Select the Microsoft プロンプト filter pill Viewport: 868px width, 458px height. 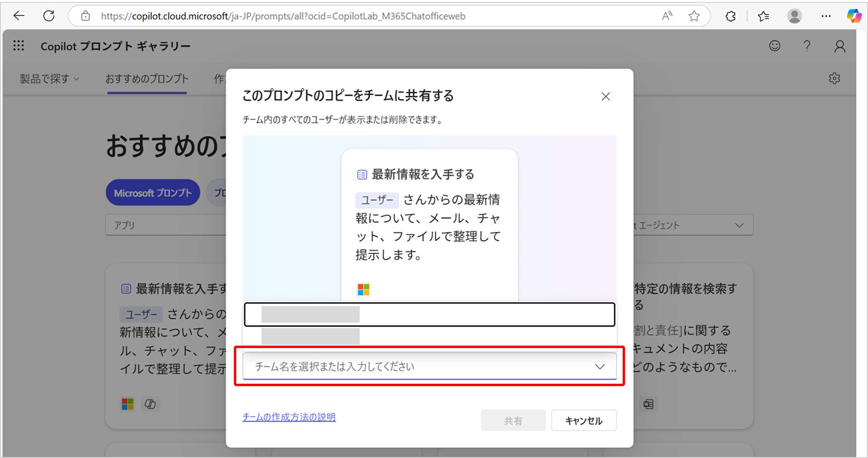click(152, 193)
